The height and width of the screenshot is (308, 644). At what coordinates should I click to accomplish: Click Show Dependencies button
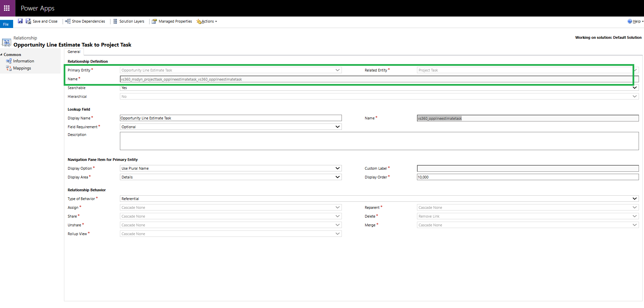85,21
